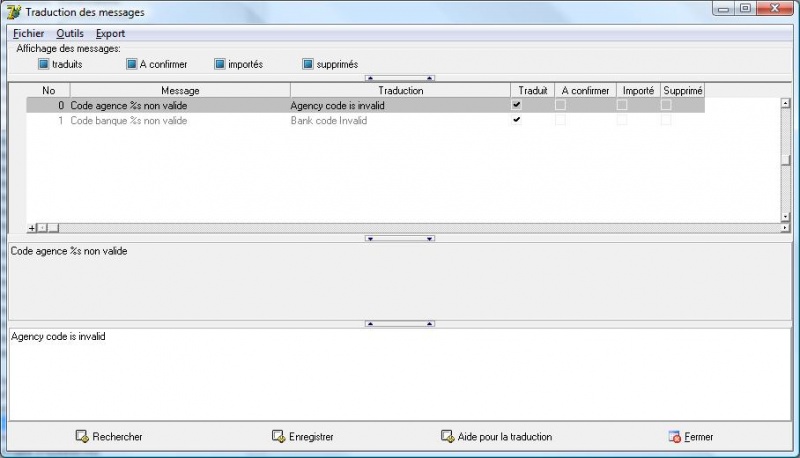This screenshot has width=800, height=458.
Task: Click the Supprimé column header
Action: click(683, 90)
